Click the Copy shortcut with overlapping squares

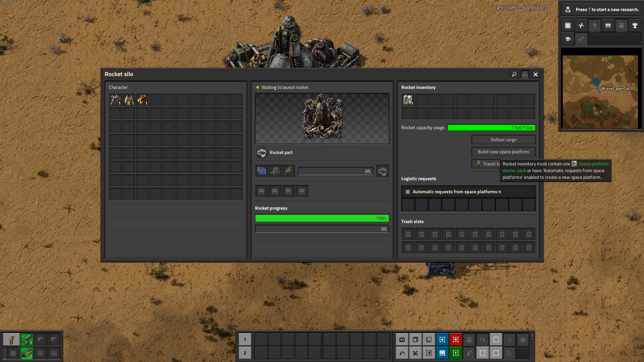click(415, 340)
